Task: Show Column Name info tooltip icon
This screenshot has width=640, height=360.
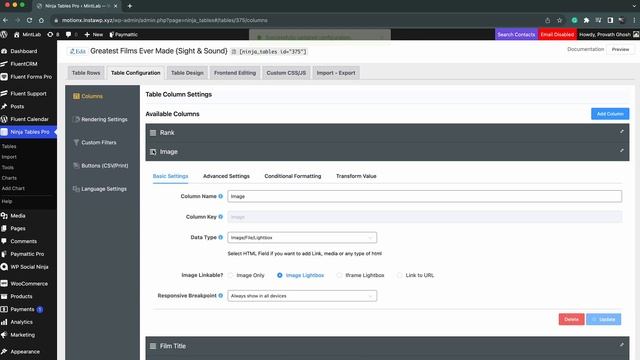Action: click(x=220, y=196)
